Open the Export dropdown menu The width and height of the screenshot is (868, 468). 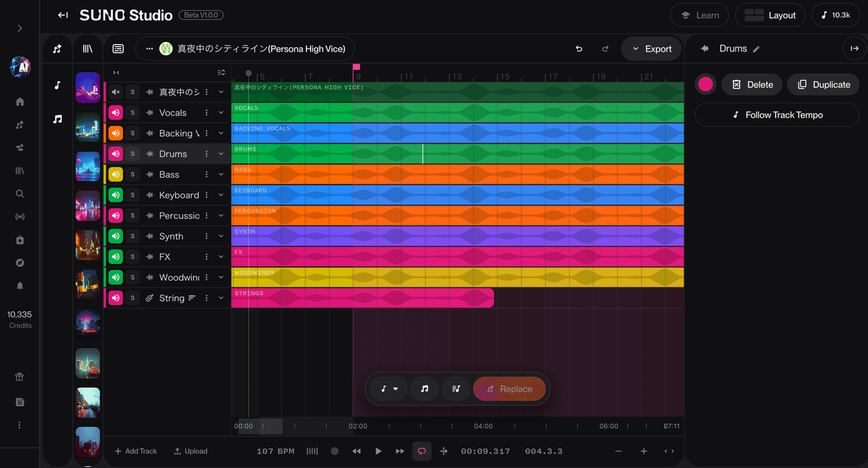pos(651,48)
